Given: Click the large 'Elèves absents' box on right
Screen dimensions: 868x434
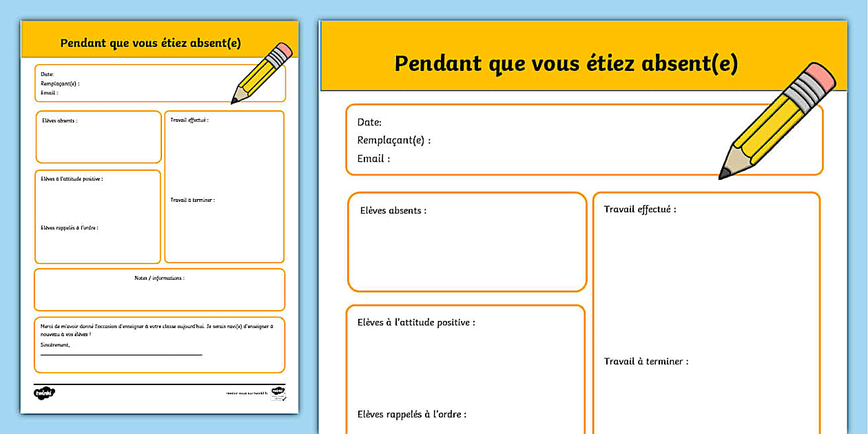Looking at the screenshot, I should pos(466,242).
